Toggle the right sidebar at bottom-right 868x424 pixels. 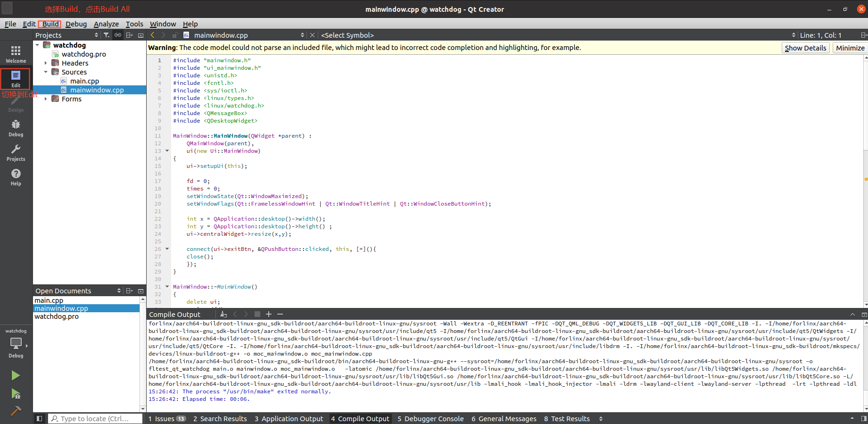(x=864, y=418)
